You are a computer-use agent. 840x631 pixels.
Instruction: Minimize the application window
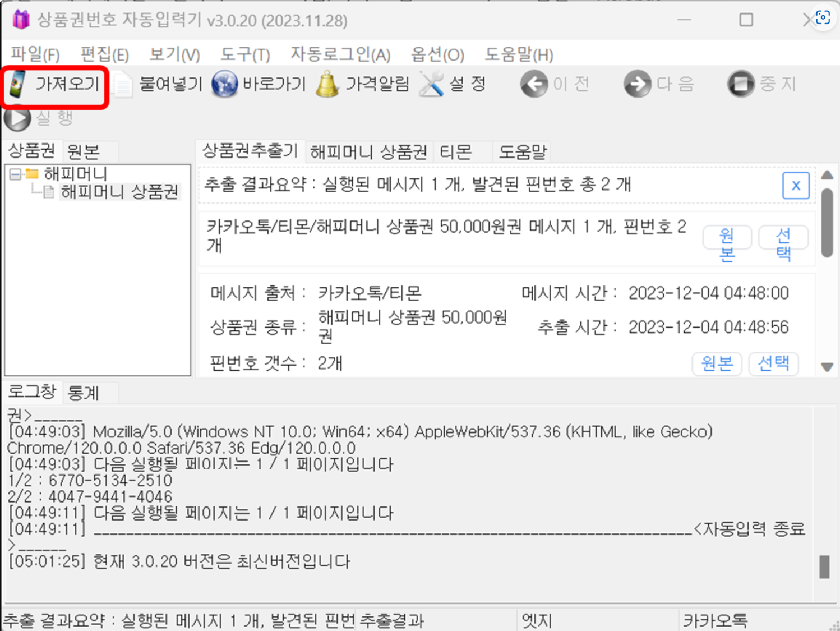point(684,20)
